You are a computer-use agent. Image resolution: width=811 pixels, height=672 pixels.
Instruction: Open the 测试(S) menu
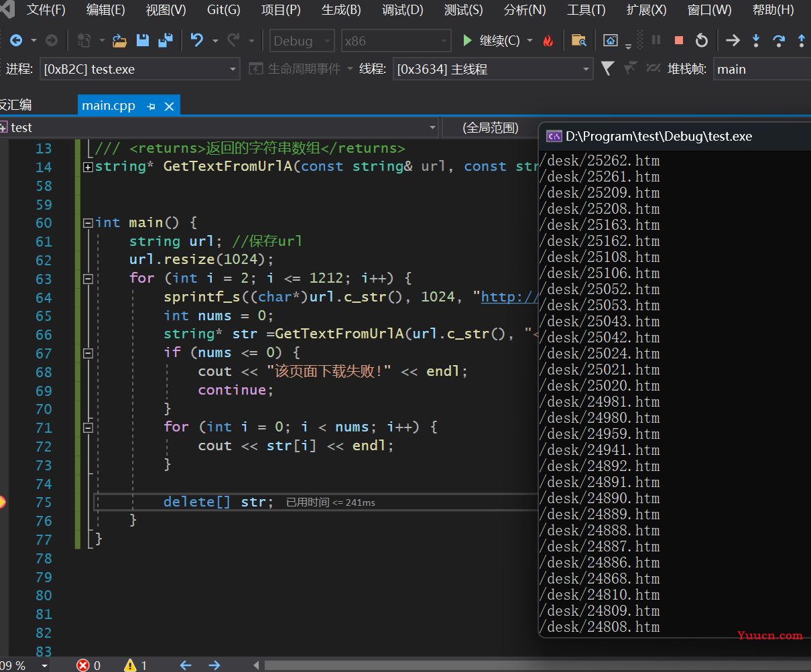click(463, 10)
